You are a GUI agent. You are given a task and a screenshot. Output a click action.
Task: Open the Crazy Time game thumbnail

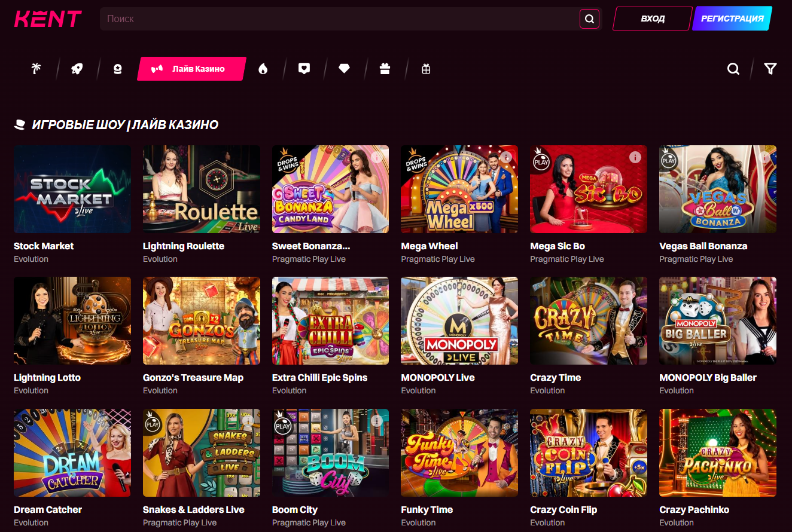(588, 320)
